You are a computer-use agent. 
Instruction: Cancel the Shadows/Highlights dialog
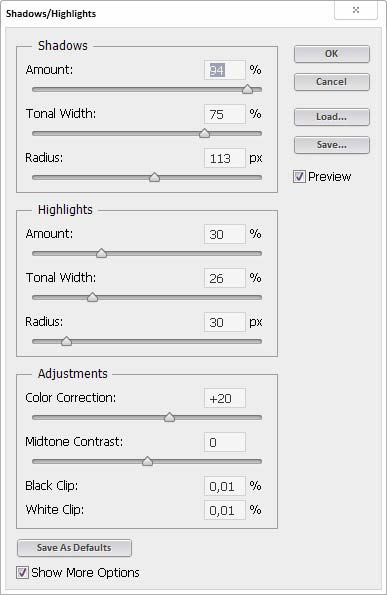(332, 82)
